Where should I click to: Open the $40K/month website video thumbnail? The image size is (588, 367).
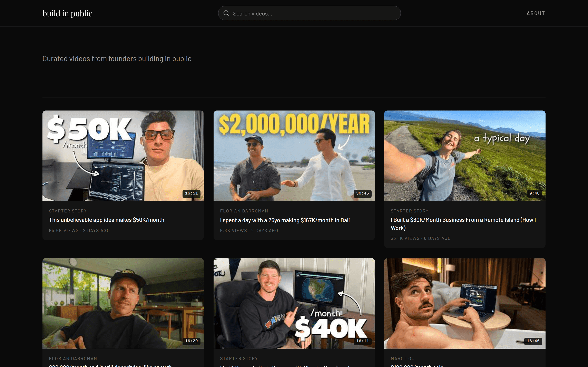tap(294, 303)
